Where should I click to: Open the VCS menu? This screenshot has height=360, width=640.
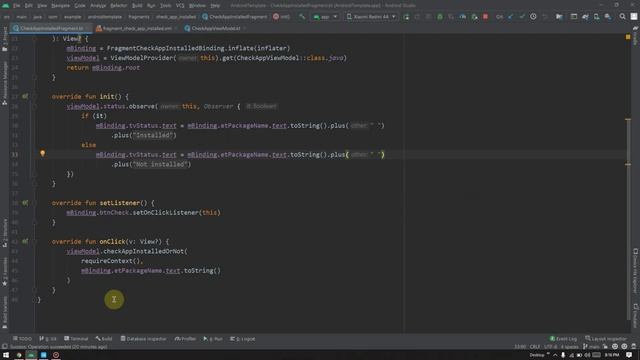click(x=180, y=6)
